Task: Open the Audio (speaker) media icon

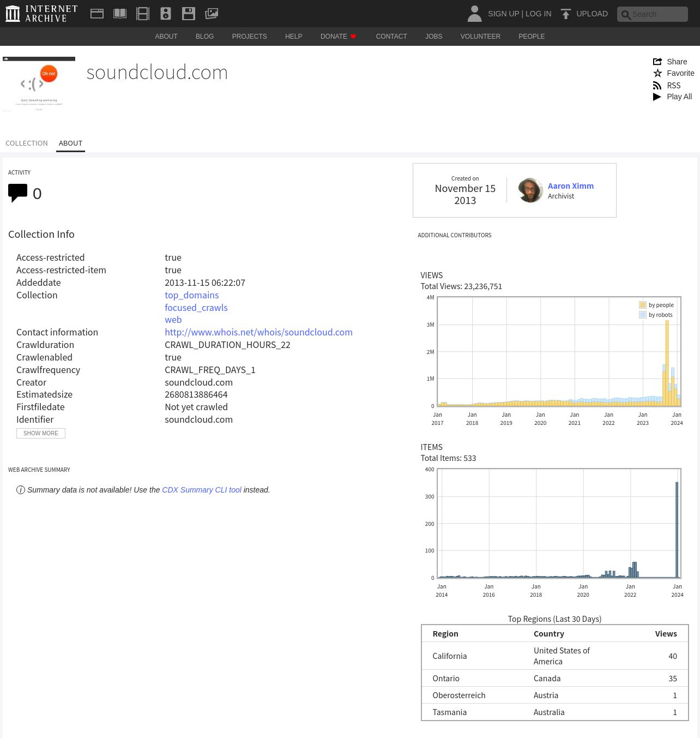Action: tap(166, 14)
